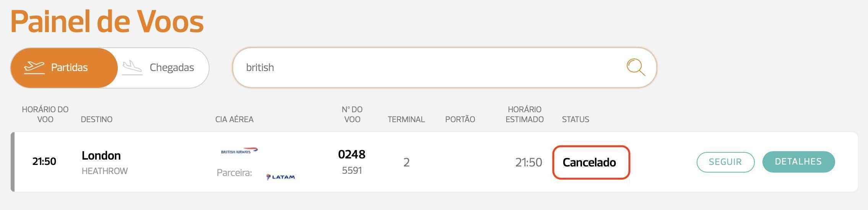Screen dimensions: 868x210
Task: Click the landing airplane icon in Chegadas
Action: click(132, 68)
